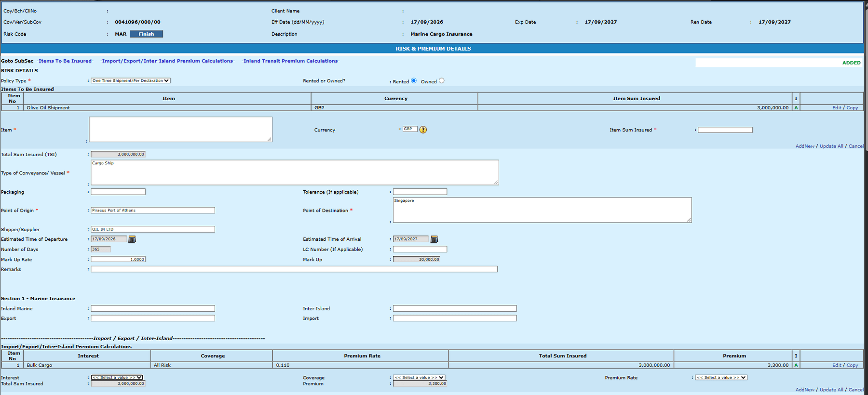This screenshot has width=868, height=395.
Task: Go to Import/Export/Inter-Island Premium Calculations subsection
Action: tap(168, 61)
